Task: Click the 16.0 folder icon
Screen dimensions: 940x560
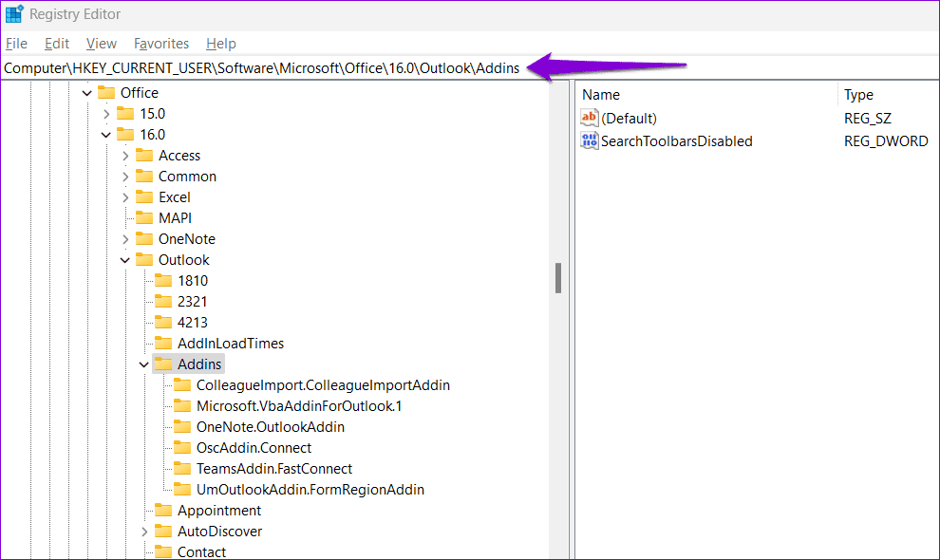Action: point(125,134)
